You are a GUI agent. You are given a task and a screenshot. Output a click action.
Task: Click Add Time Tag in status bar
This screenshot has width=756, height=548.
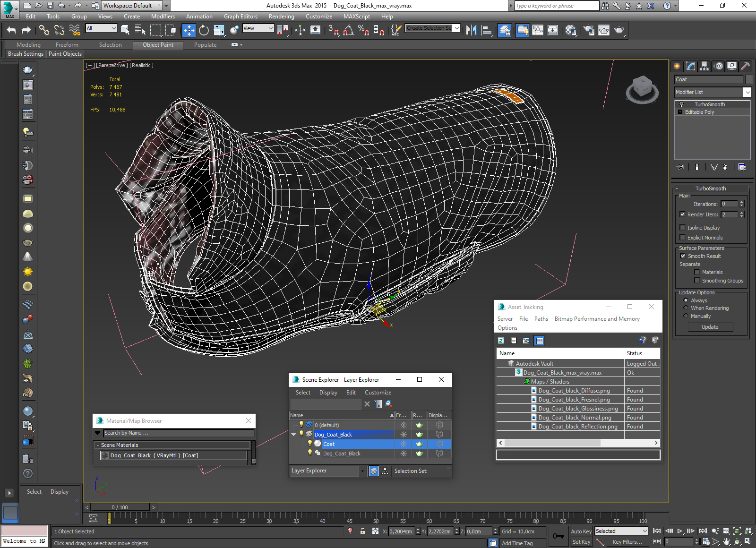(517, 543)
